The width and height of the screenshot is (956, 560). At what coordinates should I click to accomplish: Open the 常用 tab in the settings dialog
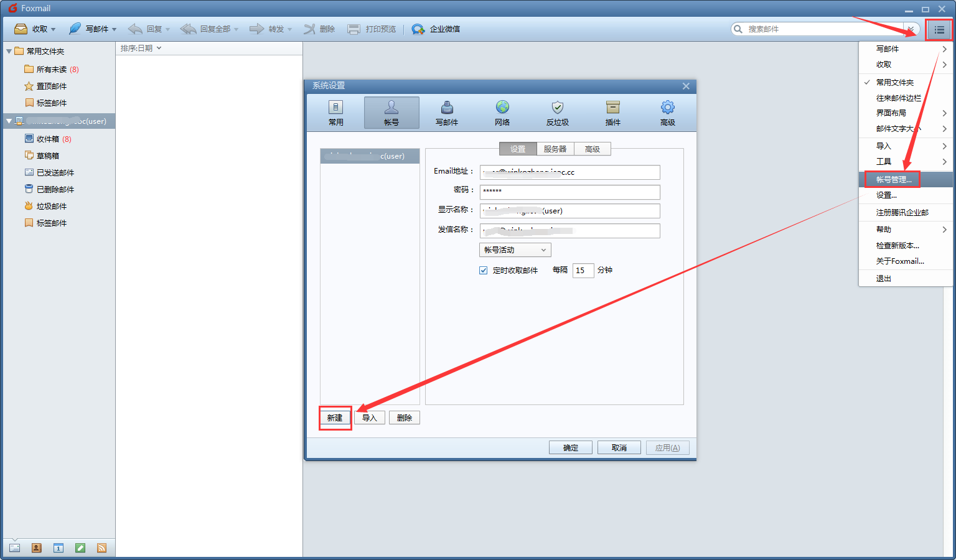tap(336, 113)
